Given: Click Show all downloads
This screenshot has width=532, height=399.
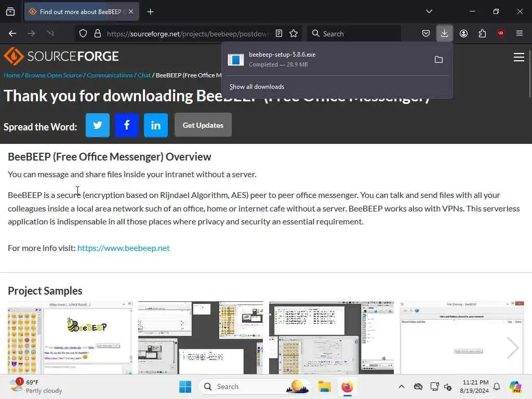Looking at the screenshot, I should tap(257, 87).
